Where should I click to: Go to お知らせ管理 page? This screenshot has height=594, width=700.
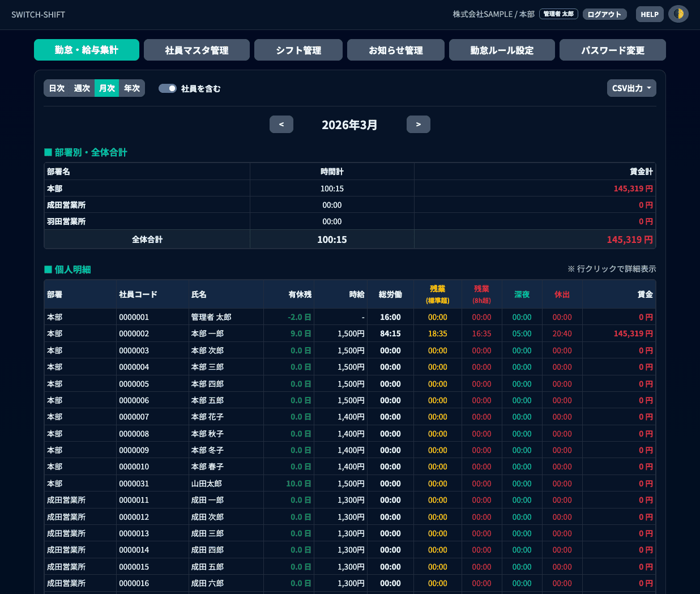(x=396, y=50)
